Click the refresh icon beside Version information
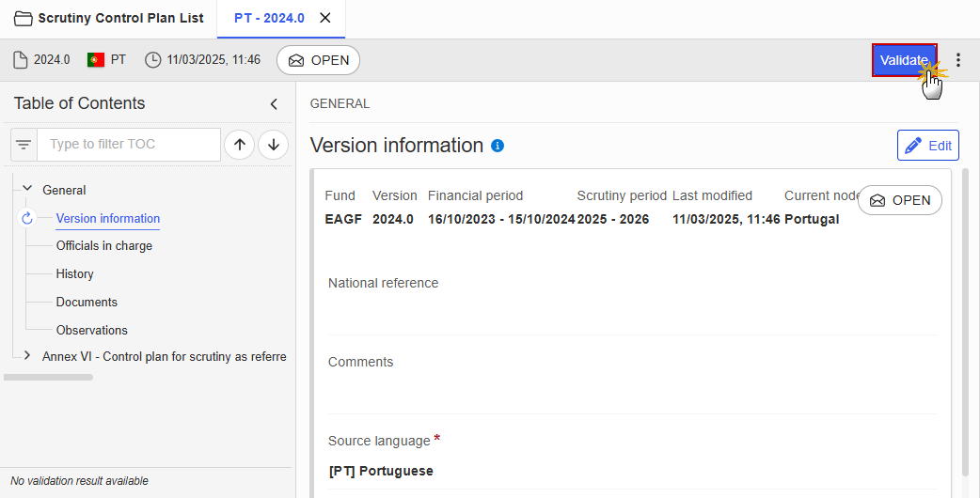The height and width of the screenshot is (498, 980). pyautogui.click(x=27, y=218)
